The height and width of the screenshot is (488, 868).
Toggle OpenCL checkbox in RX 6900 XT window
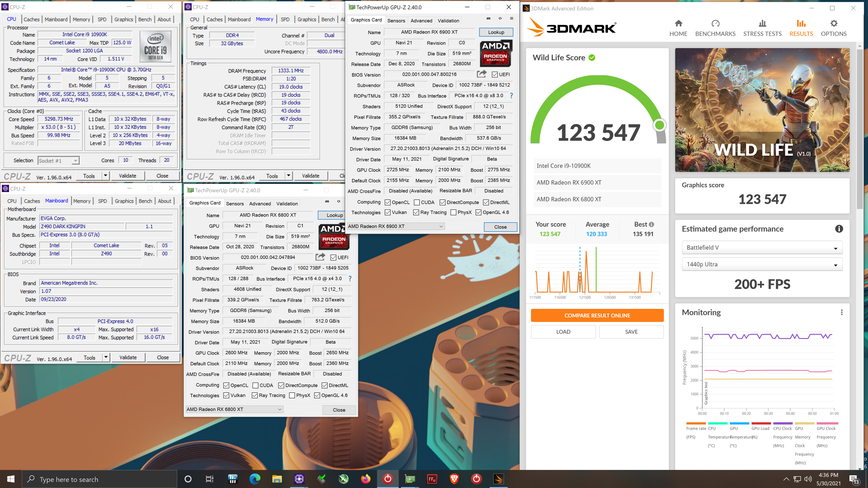[x=387, y=202]
